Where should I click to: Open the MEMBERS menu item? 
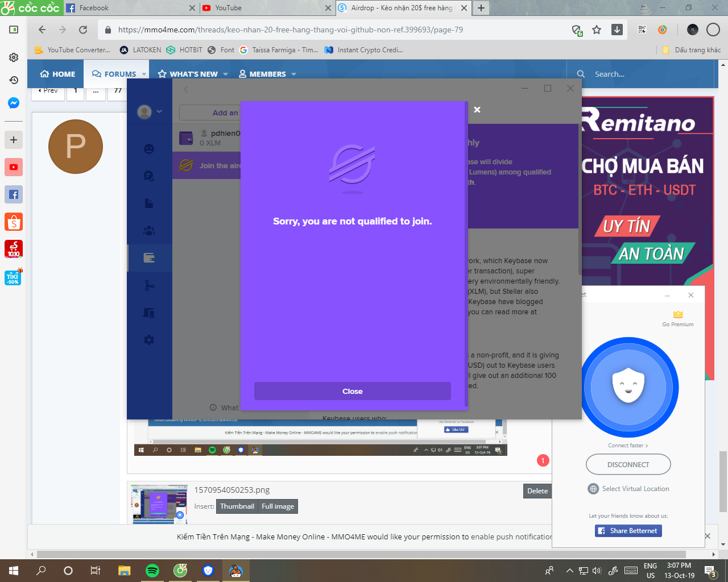click(262, 74)
